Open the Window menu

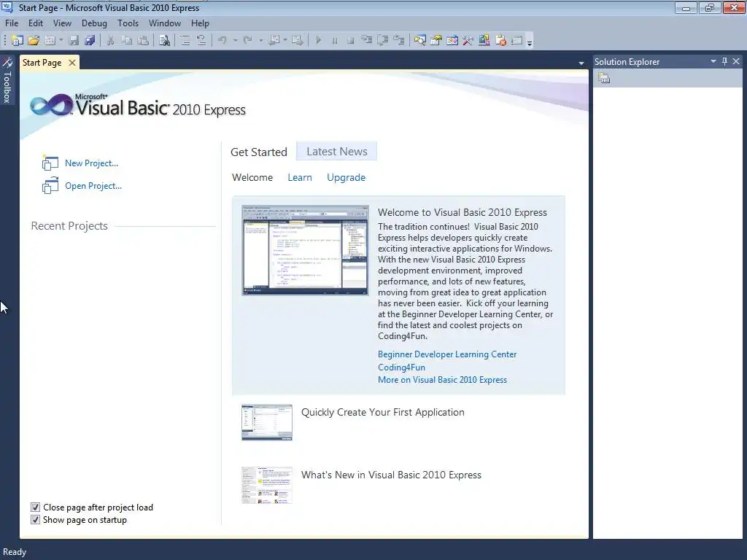point(165,23)
